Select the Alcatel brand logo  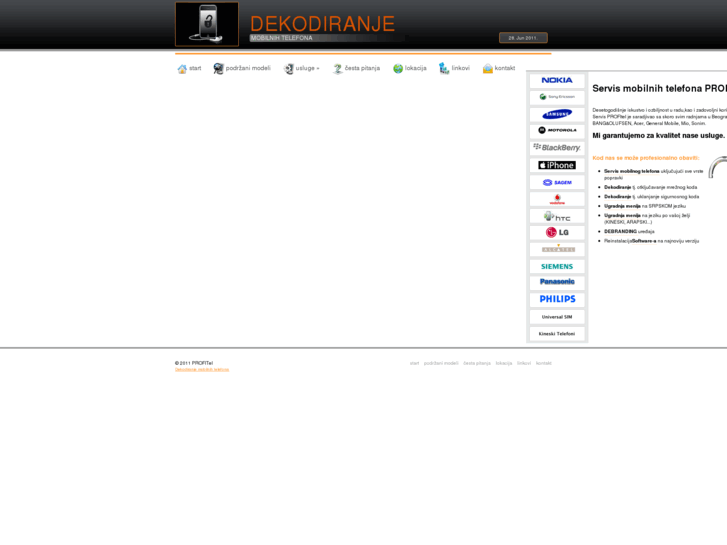coord(557,249)
